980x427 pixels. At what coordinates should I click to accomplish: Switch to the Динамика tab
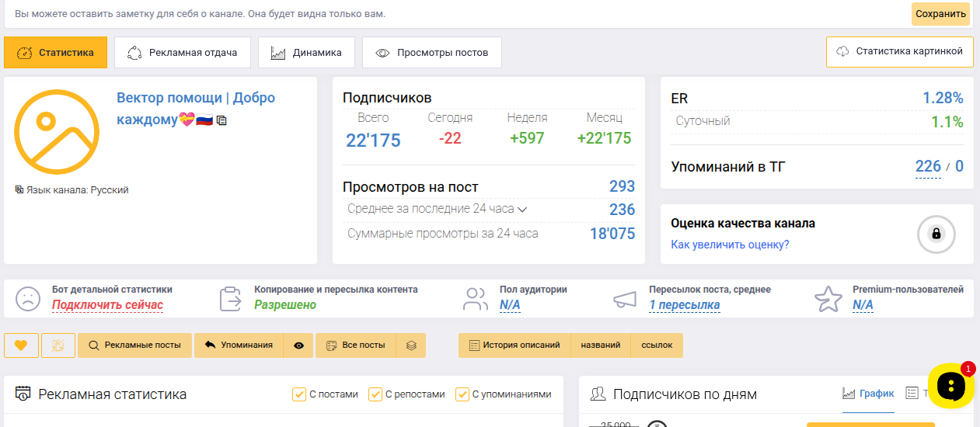pyautogui.click(x=306, y=53)
